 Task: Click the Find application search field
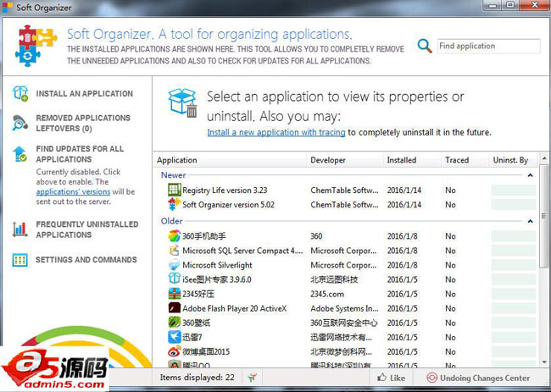click(489, 46)
